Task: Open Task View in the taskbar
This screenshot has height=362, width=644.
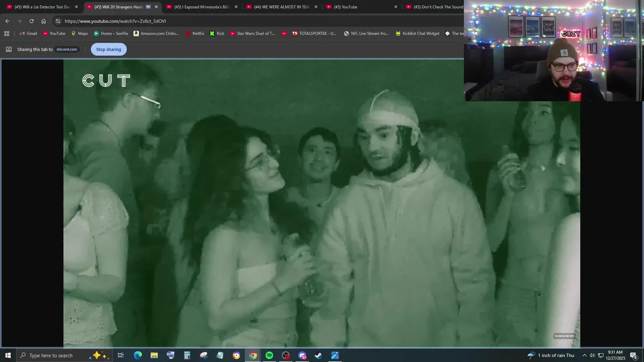Action: coord(121,355)
